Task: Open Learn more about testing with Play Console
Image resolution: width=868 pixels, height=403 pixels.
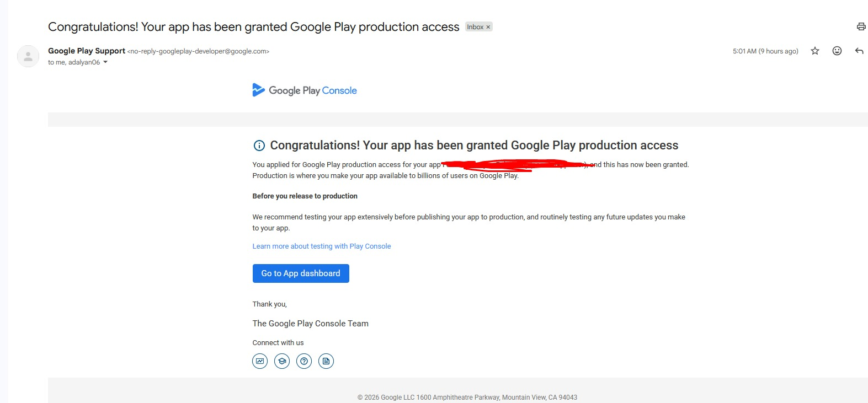Action: [322, 246]
